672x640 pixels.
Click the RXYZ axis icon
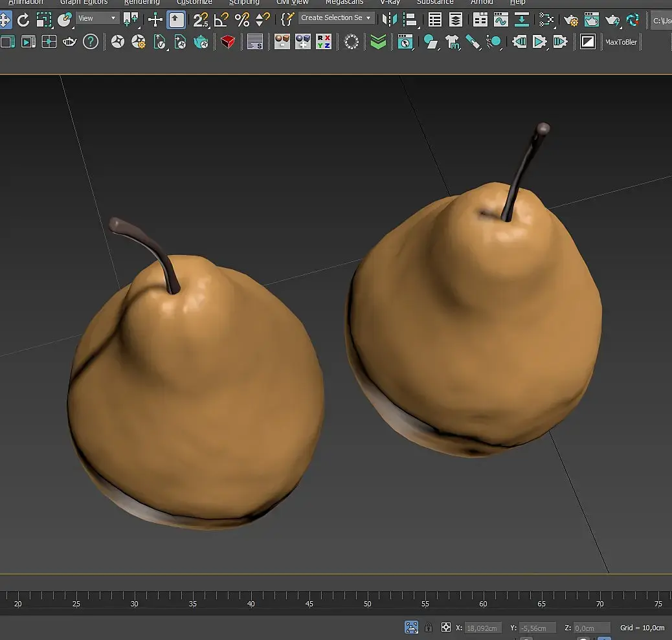click(324, 43)
